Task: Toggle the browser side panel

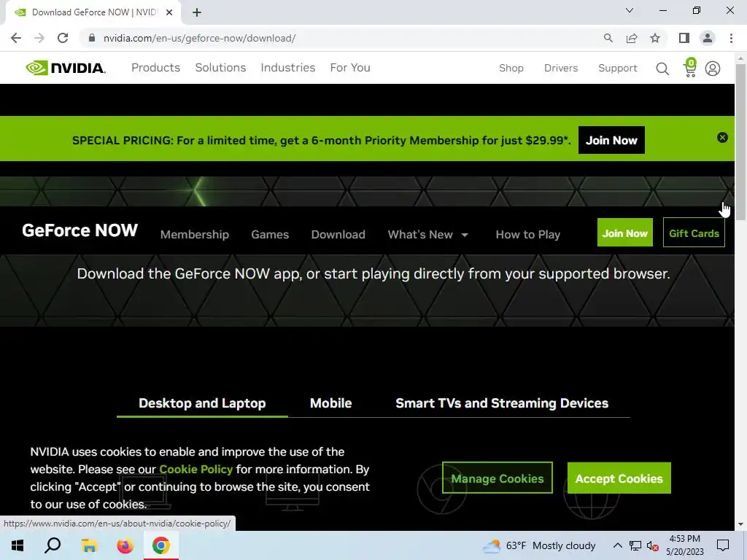Action: coord(684,38)
